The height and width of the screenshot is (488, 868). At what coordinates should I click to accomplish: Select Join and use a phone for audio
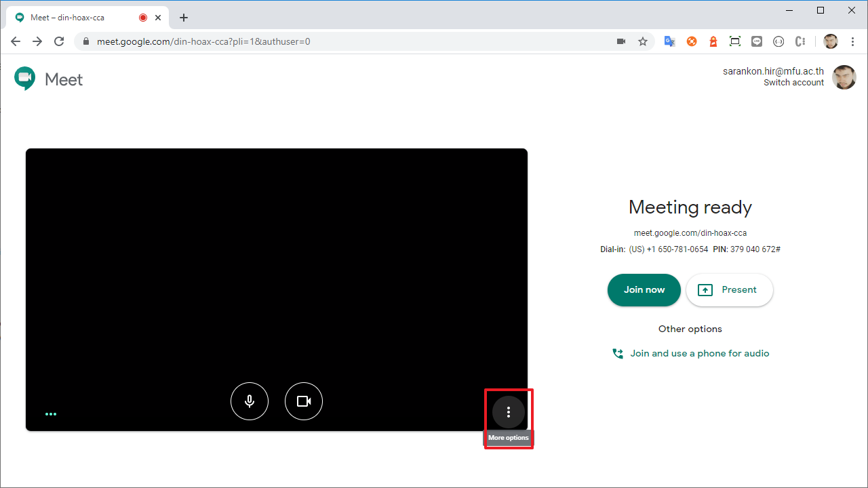coord(691,353)
